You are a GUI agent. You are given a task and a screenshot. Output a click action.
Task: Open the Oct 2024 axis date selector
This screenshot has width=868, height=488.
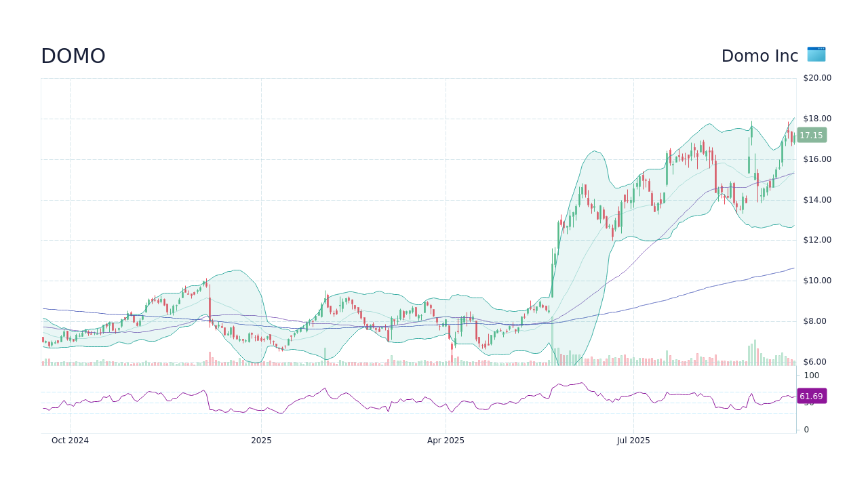(70, 440)
